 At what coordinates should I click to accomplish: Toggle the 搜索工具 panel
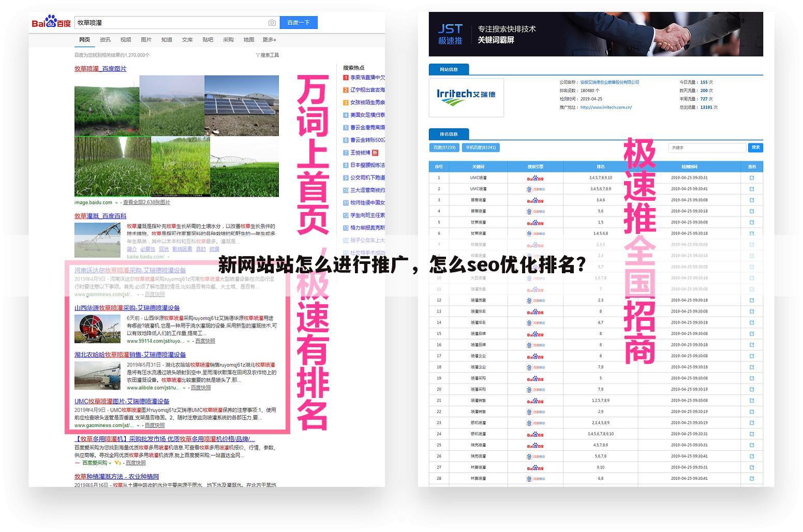click(x=267, y=55)
